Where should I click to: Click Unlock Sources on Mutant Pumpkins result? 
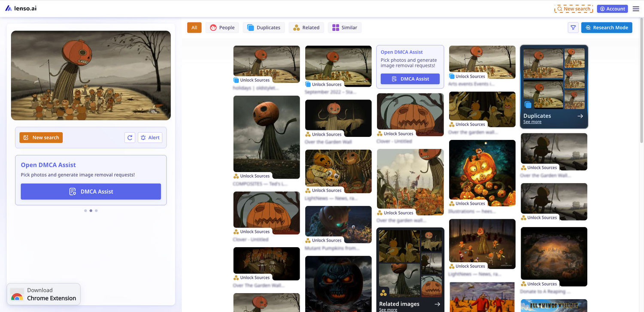[323, 240]
